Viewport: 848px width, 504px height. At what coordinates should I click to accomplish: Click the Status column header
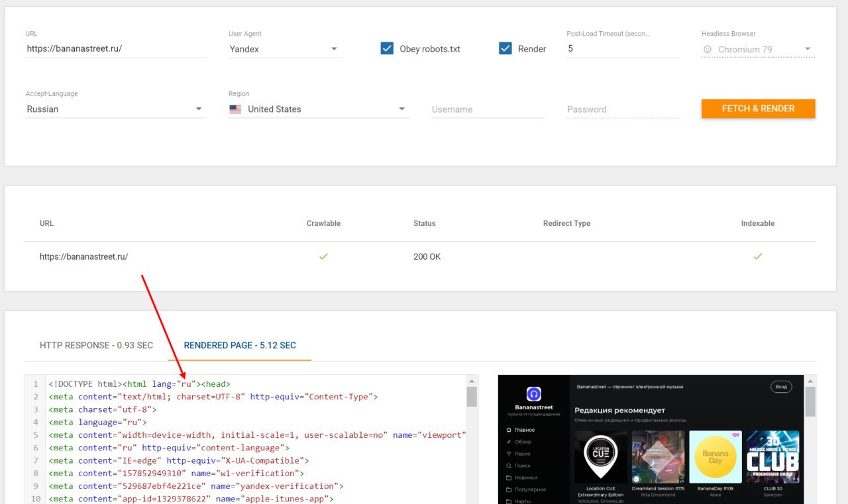click(x=425, y=223)
